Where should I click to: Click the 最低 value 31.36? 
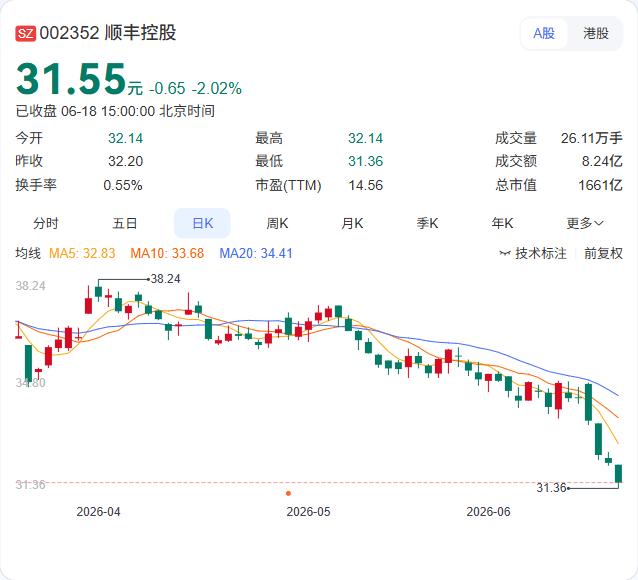point(365,161)
